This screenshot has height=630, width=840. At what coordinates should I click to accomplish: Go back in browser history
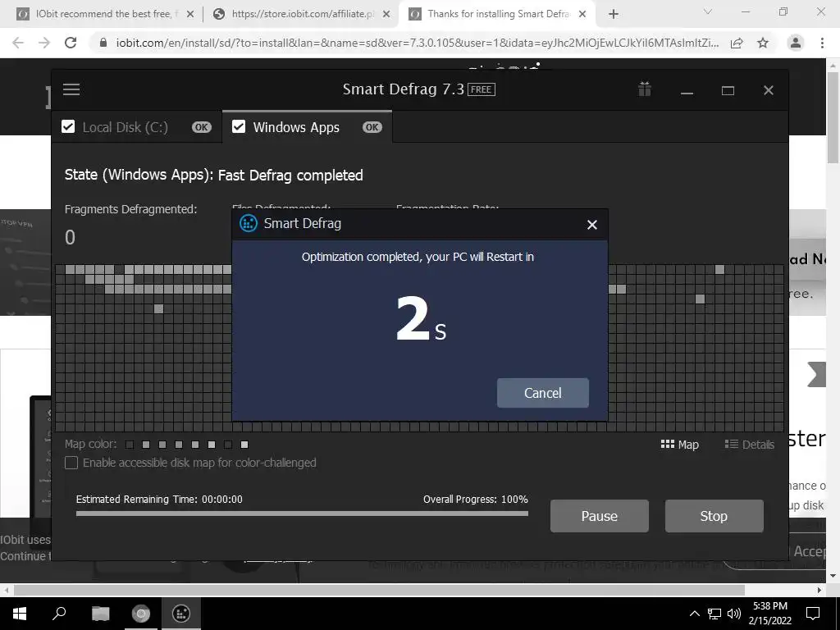click(18, 43)
